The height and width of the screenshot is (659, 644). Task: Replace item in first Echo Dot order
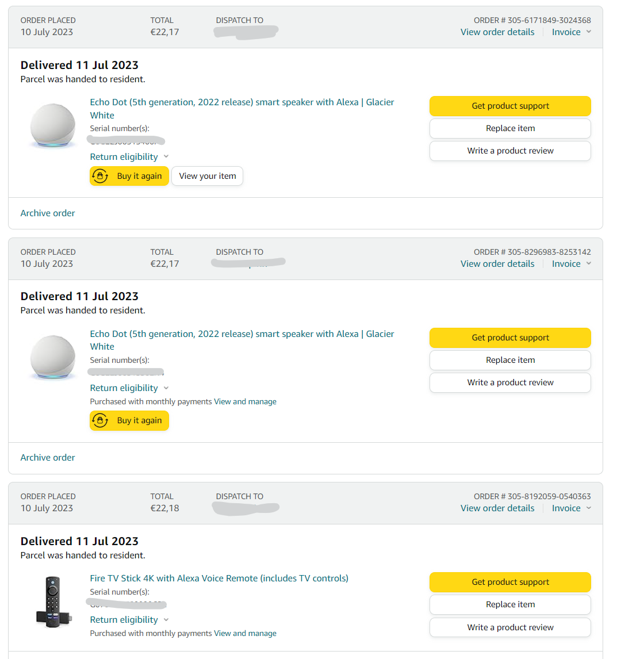pos(510,128)
